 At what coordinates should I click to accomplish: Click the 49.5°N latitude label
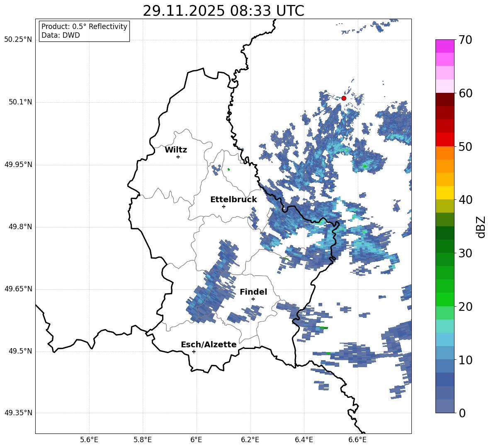coord(20,351)
